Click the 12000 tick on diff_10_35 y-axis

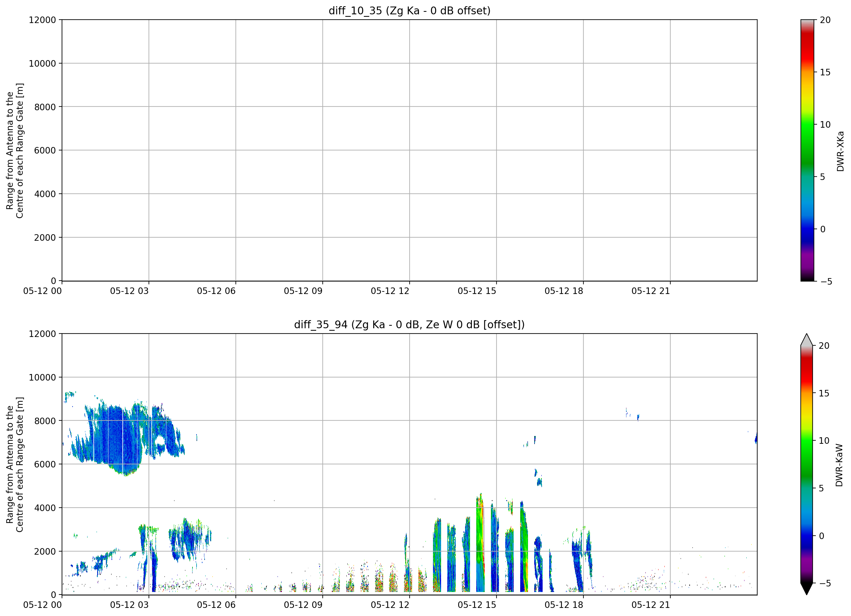pyautogui.click(x=42, y=20)
